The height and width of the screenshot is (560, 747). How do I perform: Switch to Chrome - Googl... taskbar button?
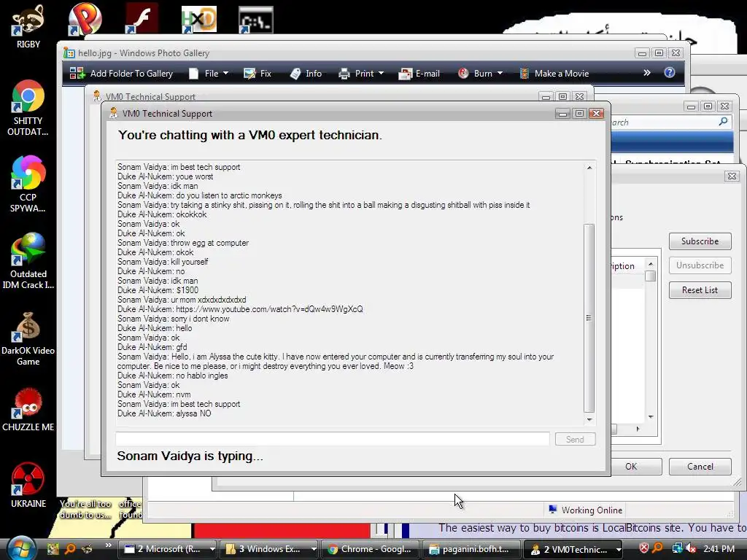[371, 549]
